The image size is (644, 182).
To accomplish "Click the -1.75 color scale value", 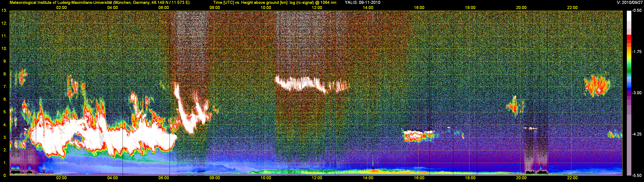I will pyautogui.click(x=637, y=52).
